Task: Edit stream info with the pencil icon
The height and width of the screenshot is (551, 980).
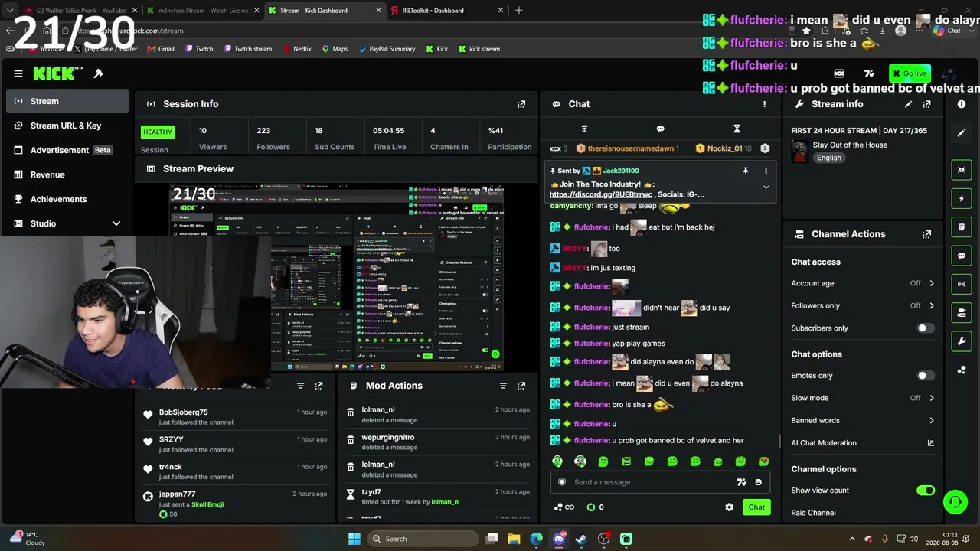Action: 908,104
